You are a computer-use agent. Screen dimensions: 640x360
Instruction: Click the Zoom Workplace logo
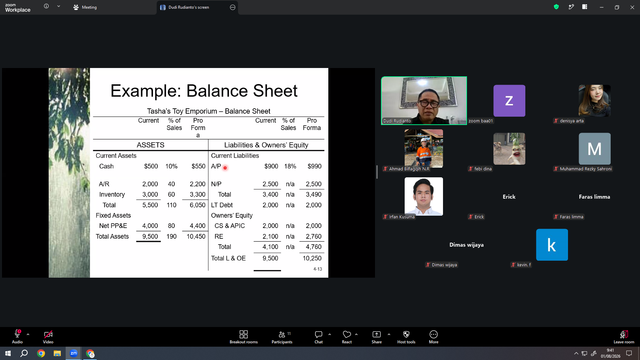[x=18, y=8]
